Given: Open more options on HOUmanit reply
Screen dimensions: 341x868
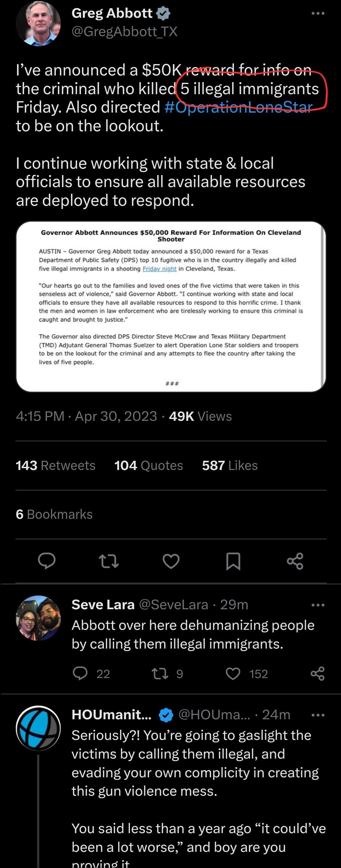Looking at the screenshot, I should (x=318, y=715).
